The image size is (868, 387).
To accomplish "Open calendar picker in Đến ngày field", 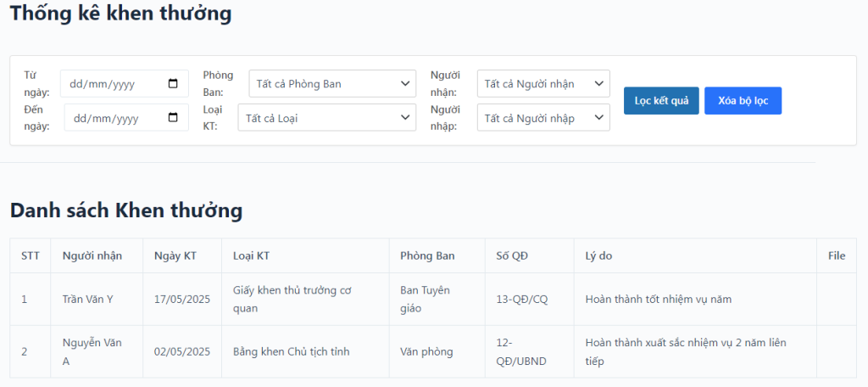I will [173, 117].
